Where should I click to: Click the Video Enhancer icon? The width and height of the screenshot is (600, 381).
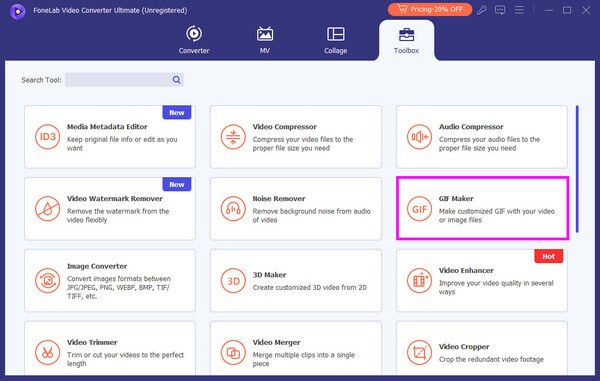pos(419,280)
